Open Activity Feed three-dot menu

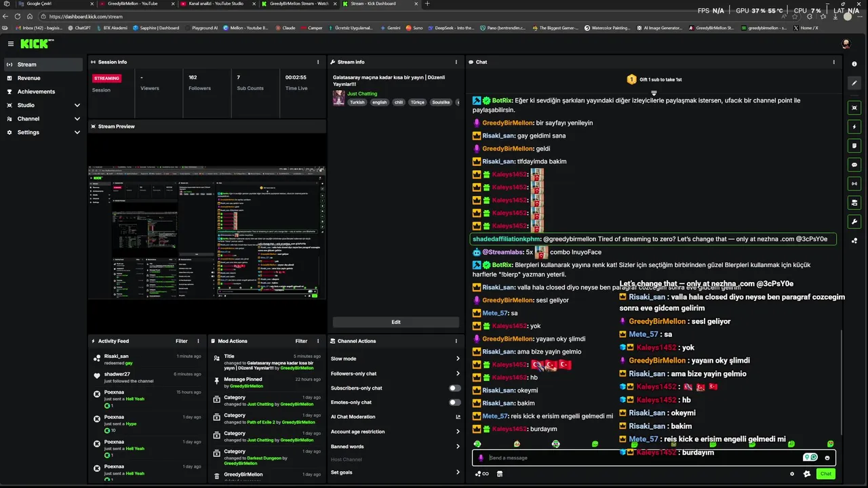click(198, 341)
